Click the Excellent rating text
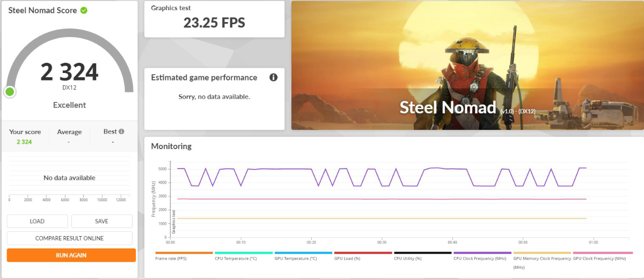 (69, 105)
